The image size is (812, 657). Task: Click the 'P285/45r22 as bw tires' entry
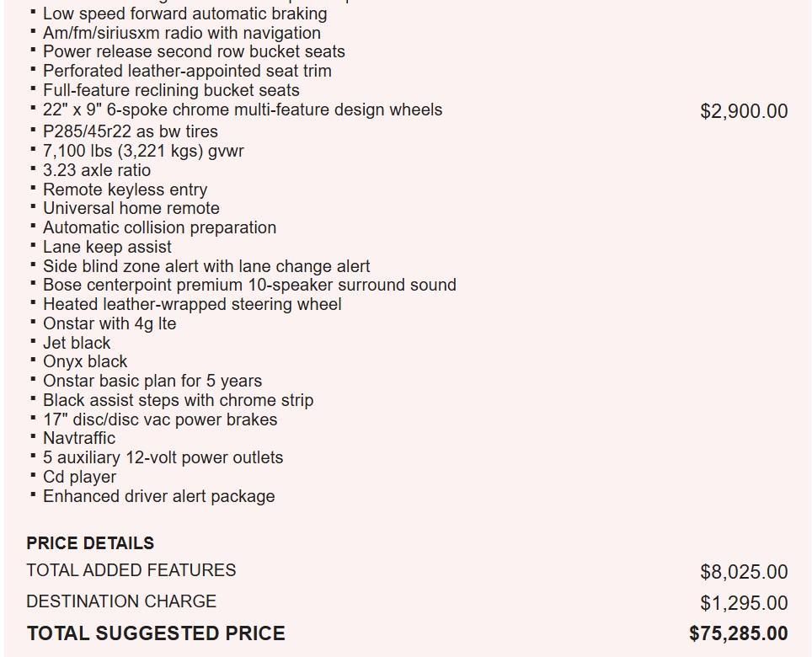130,131
